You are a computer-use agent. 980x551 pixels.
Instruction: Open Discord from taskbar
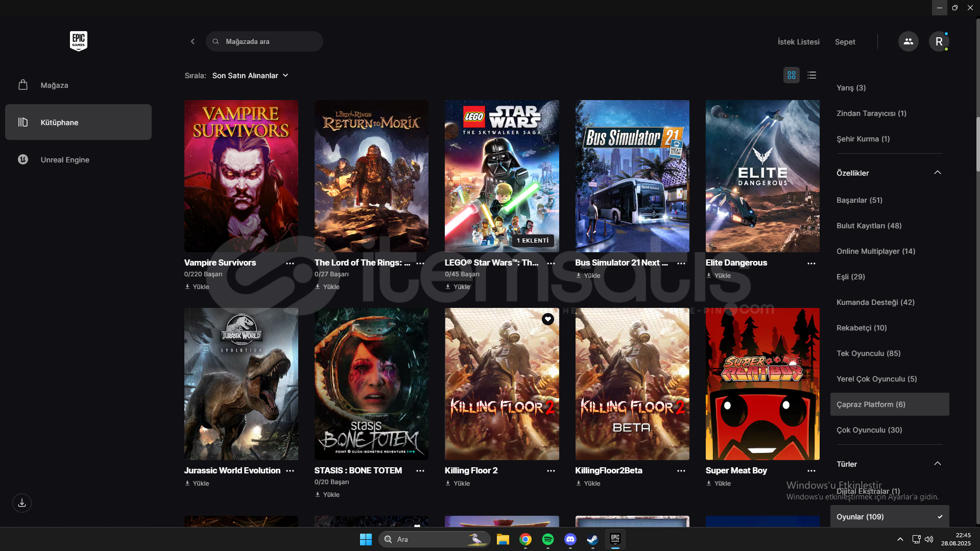pyautogui.click(x=570, y=539)
